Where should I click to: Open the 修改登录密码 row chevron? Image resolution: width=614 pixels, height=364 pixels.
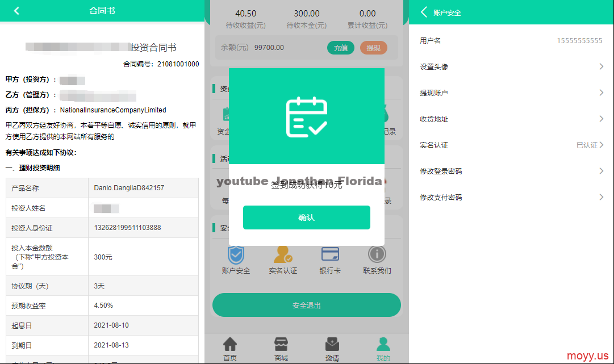pyautogui.click(x=602, y=171)
